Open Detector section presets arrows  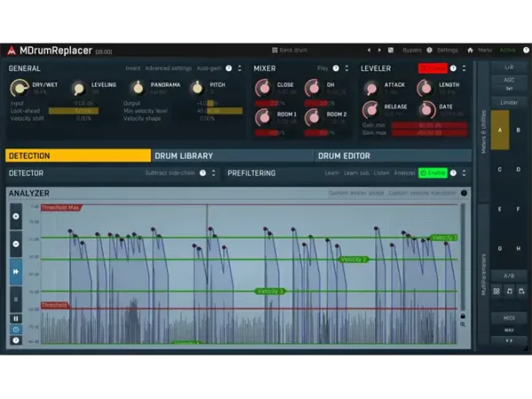[214, 173]
